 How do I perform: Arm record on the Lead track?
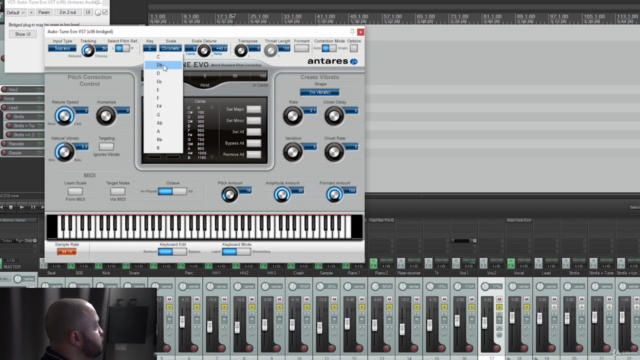(x=4, y=107)
